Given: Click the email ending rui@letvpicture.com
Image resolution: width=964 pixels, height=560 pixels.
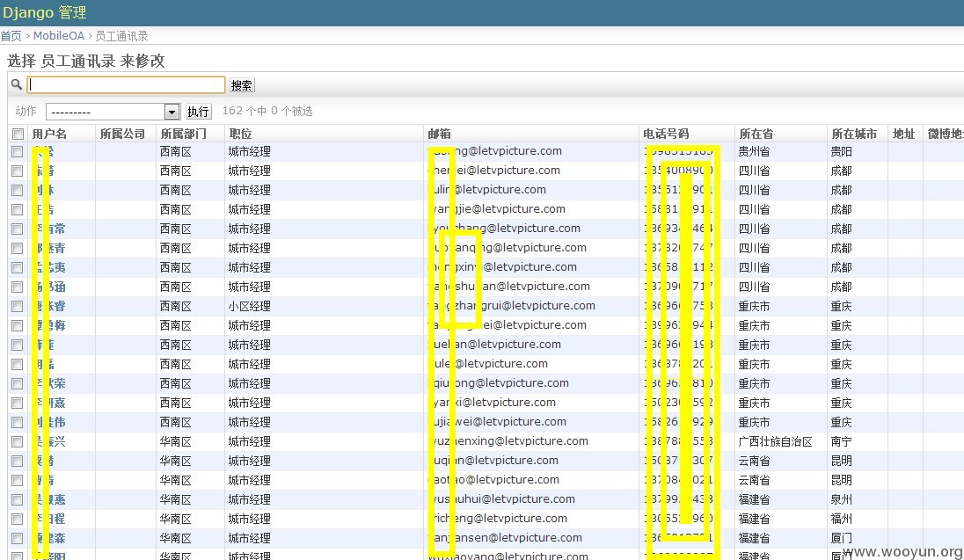Looking at the screenshot, I should point(512,306).
